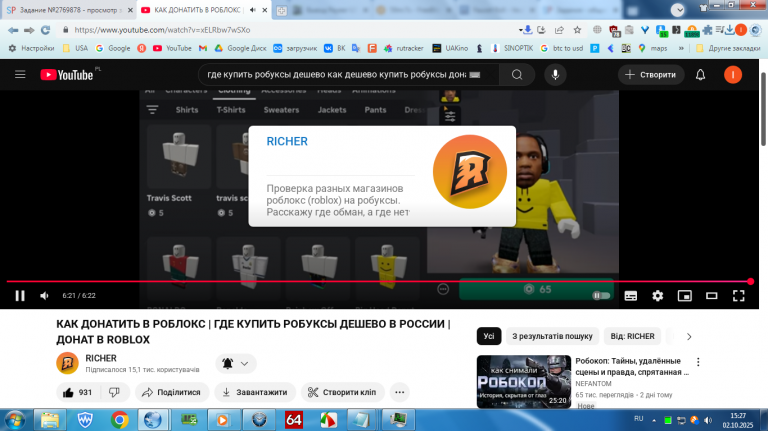The width and height of the screenshot is (768, 431).
Task: Like the video with 931 likes
Action: (x=78, y=392)
